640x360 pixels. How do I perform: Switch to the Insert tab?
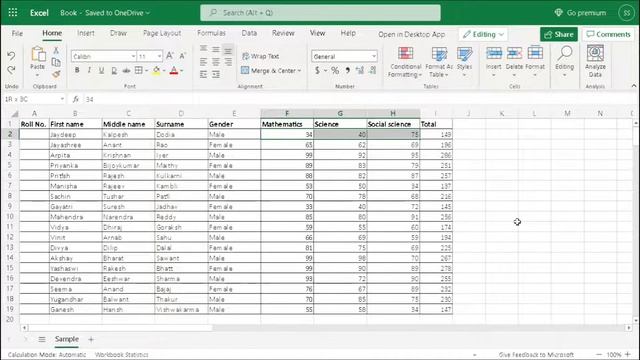(86, 33)
